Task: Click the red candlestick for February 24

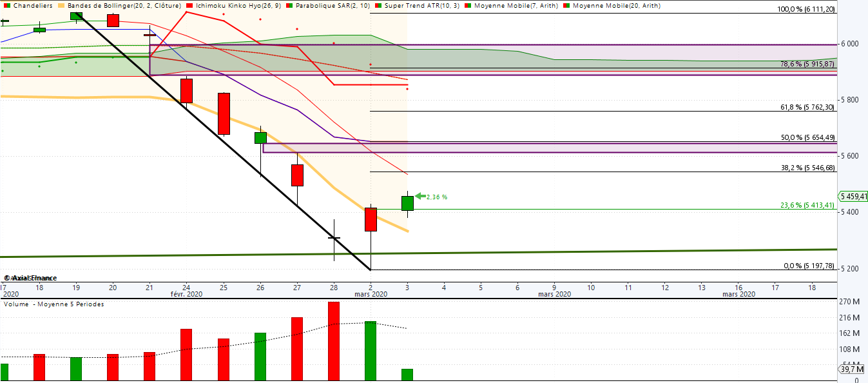Action: click(x=187, y=91)
